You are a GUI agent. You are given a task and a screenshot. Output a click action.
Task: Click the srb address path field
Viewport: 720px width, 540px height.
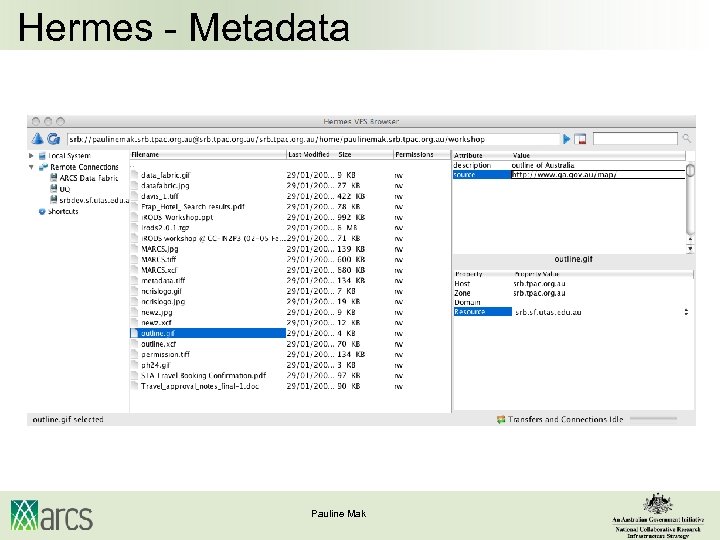pyautogui.click(x=313, y=139)
